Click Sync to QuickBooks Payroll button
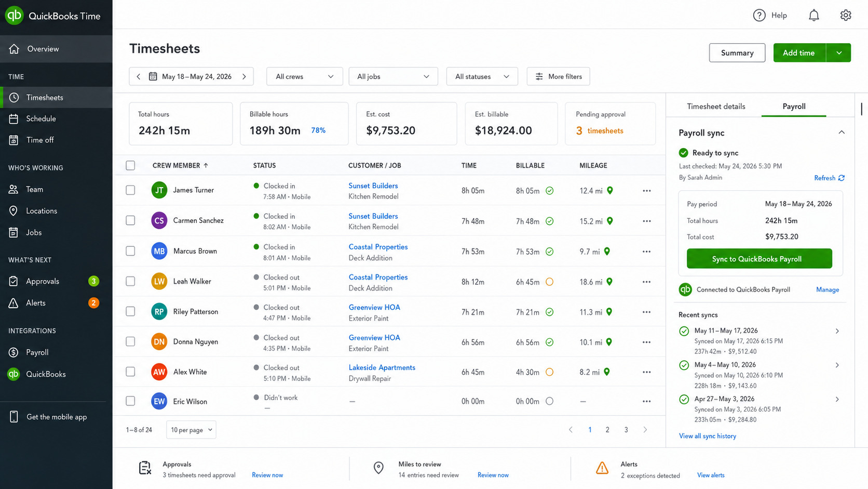The width and height of the screenshot is (868, 489). tap(759, 259)
